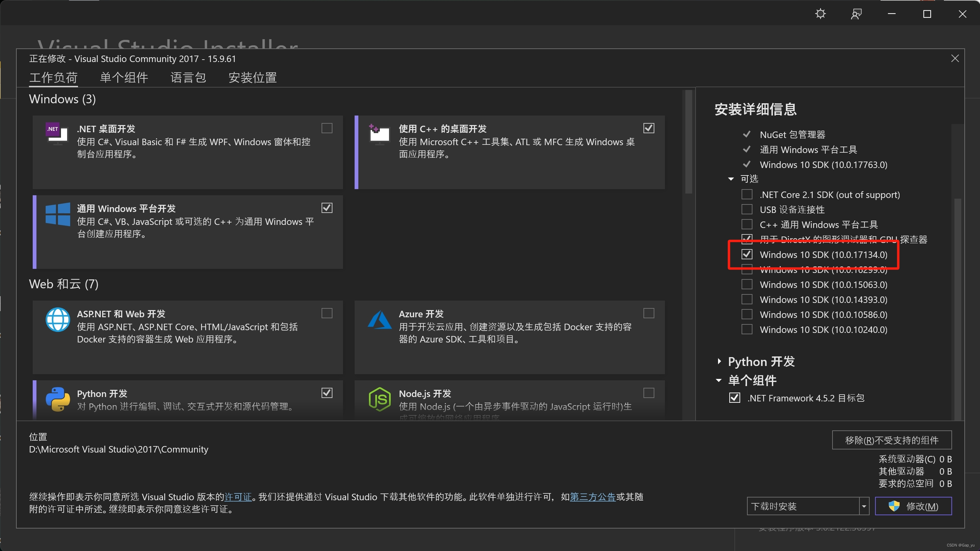
Task: Open the 许可证 license link
Action: coord(238,496)
